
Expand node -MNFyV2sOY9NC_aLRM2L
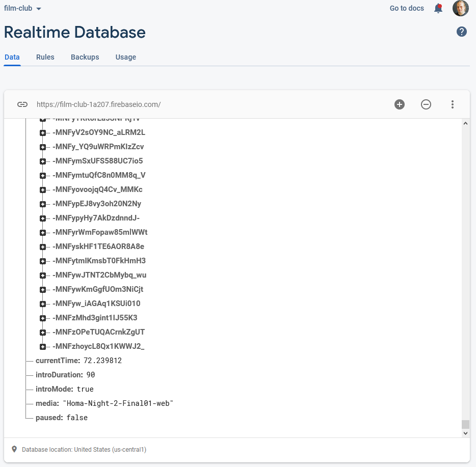click(x=43, y=133)
